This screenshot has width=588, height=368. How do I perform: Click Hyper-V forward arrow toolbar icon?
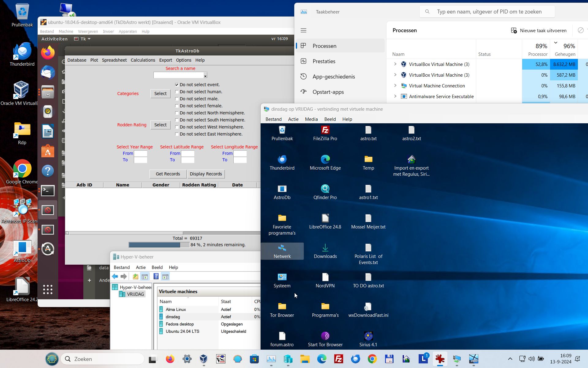124,277
